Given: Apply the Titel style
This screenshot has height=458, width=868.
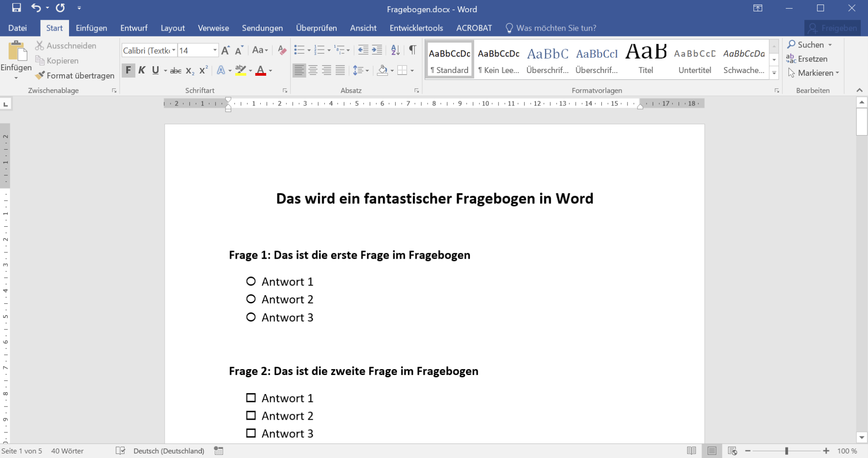Looking at the screenshot, I should 645,59.
